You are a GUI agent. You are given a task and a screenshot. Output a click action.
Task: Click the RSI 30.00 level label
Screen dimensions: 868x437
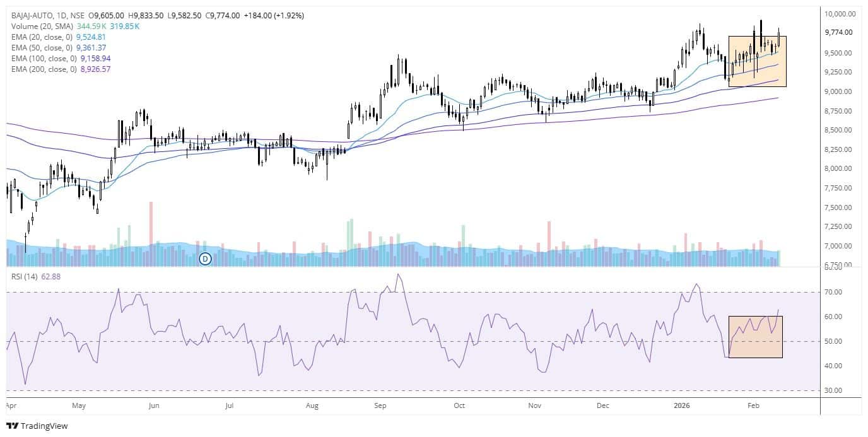point(834,390)
